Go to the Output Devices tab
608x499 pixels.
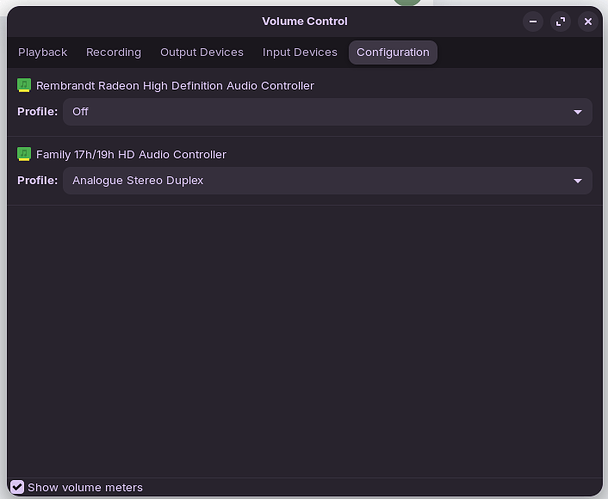pyautogui.click(x=201, y=52)
